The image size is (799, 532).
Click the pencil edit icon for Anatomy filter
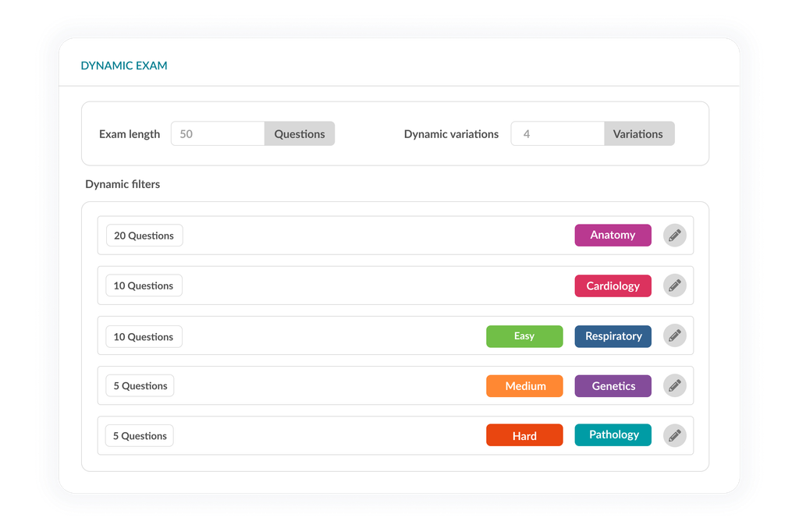(674, 235)
